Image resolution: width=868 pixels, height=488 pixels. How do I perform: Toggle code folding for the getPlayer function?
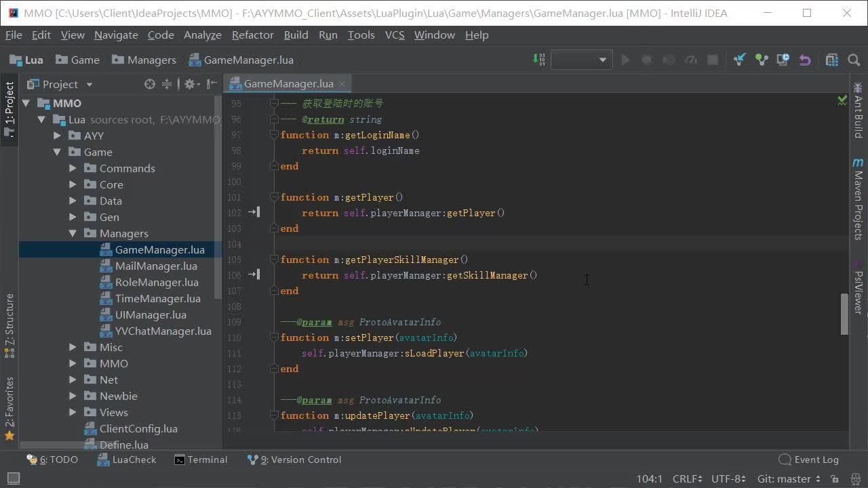[275, 197]
